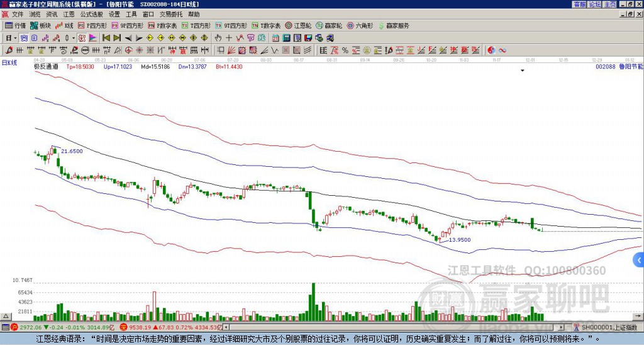Viewport: 644px width, 345px height.
Task: Open the 文件 menu
Action: [x=18, y=14]
